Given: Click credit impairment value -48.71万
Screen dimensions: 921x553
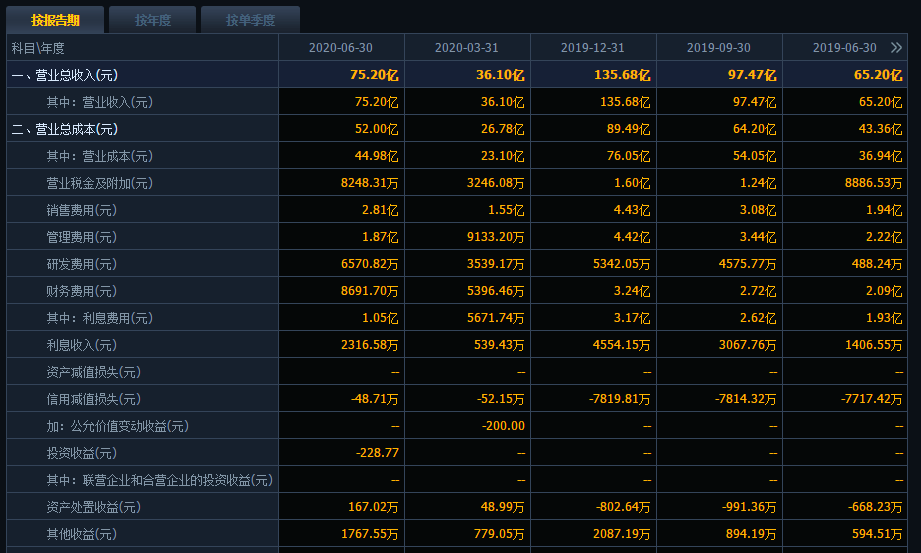Looking at the screenshot, I should click(x=375, y=399).
